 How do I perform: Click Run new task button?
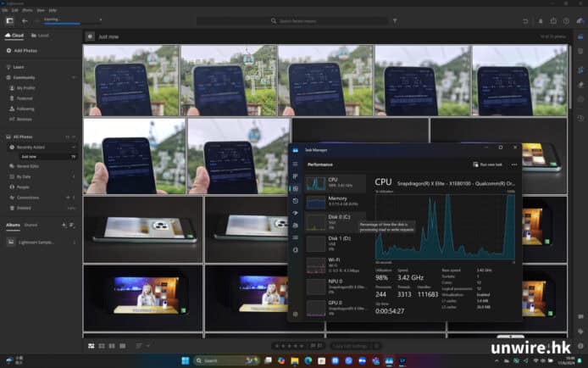(488, 164)
